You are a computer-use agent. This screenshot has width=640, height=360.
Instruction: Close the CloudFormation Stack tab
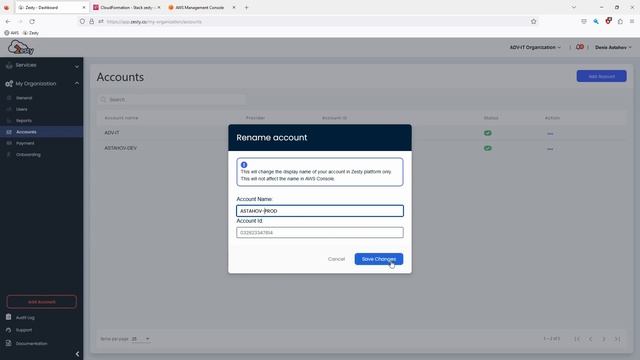point(159,7)
